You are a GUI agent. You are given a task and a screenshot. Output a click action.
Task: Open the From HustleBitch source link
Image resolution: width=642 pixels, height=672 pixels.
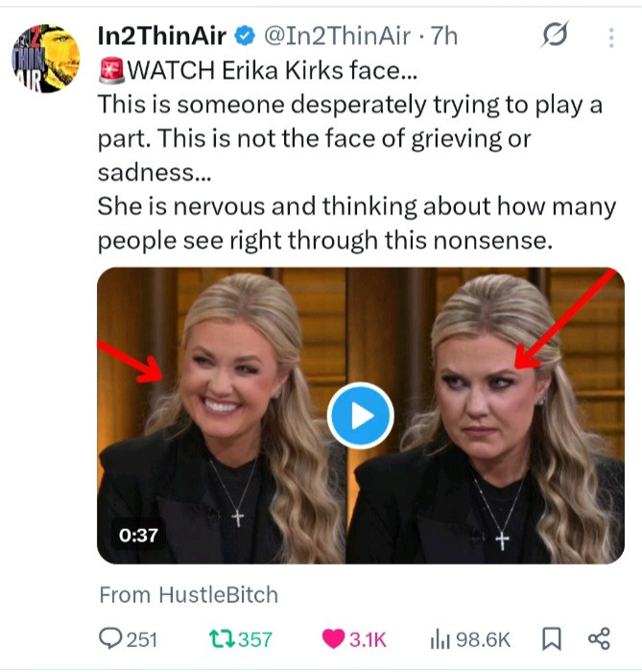pyautogui.click(x=188, y=595)
